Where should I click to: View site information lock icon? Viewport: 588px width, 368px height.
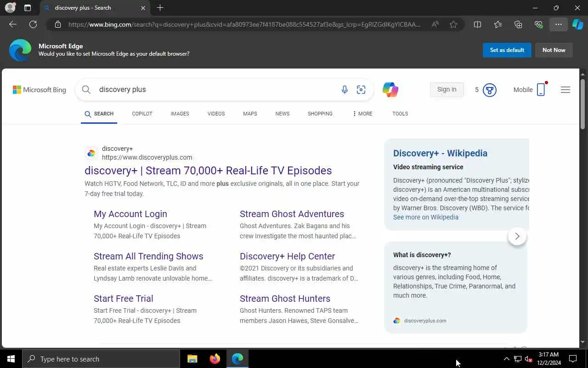tap(58, 24)
